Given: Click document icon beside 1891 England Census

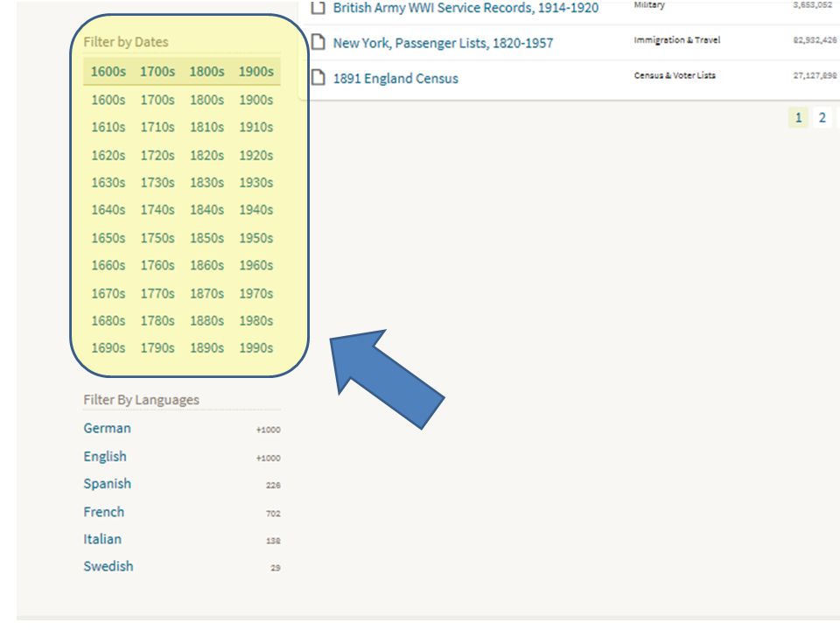Looking at the screenshot, I should tap(318, 78).
